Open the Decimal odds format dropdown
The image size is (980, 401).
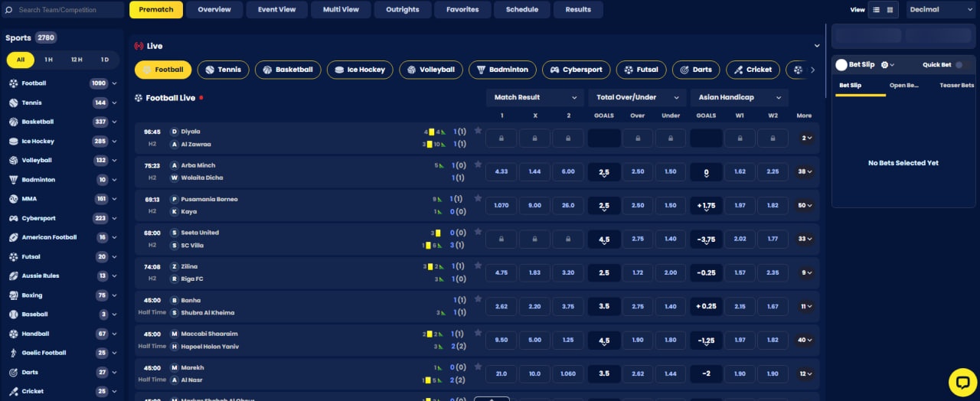(x=940, y=10)
